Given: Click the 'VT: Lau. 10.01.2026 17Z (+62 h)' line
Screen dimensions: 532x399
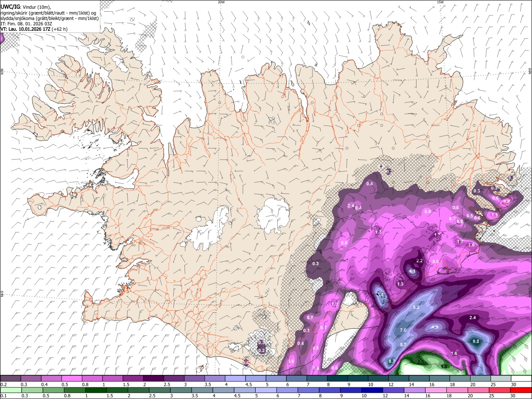Looking at the screenshot, I should pos(34,29).
